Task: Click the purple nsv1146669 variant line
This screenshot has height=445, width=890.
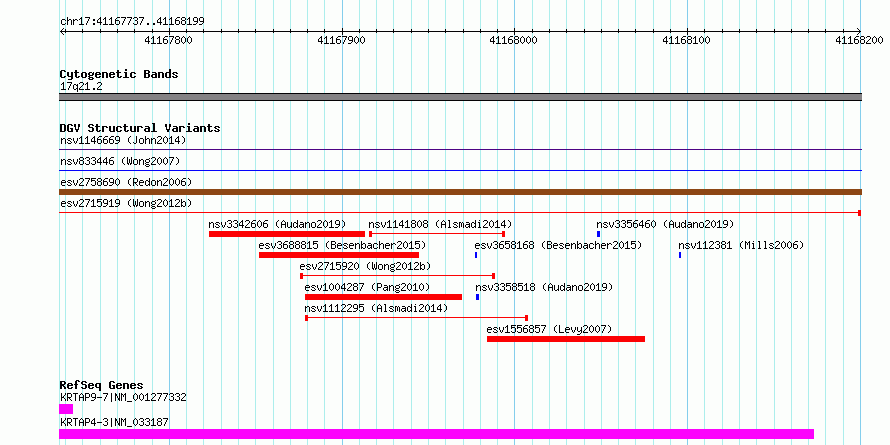Action: [x=460, y=150]
